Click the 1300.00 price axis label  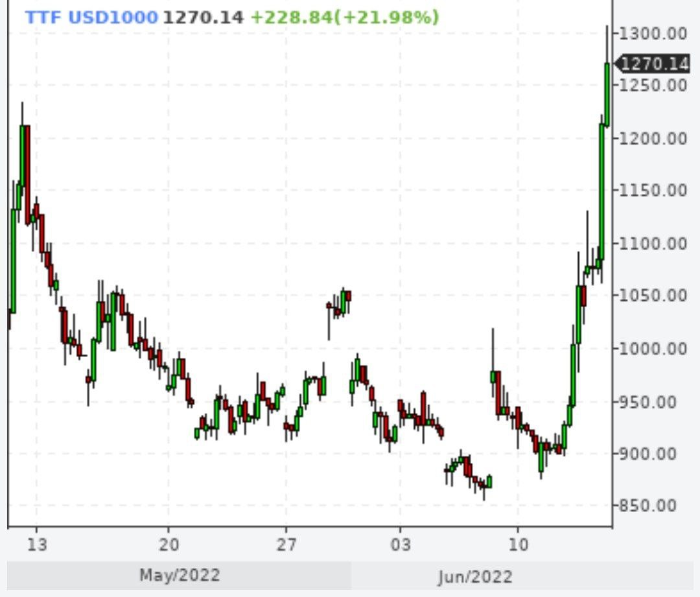(652, 33)
